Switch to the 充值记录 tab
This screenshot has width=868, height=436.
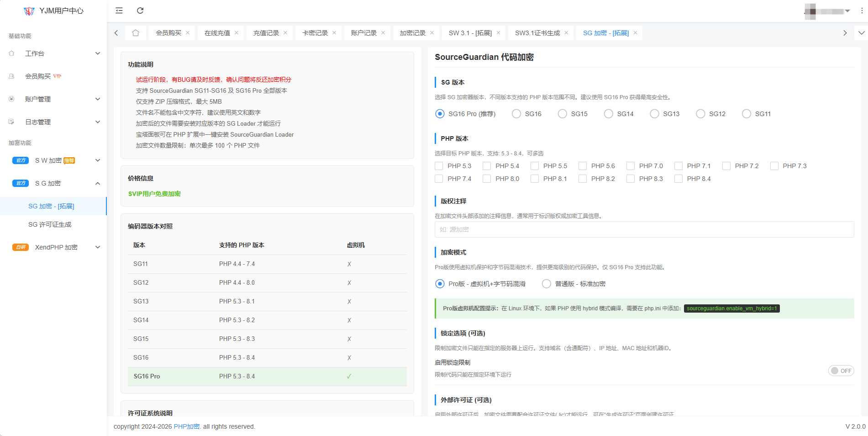[266, 33]
